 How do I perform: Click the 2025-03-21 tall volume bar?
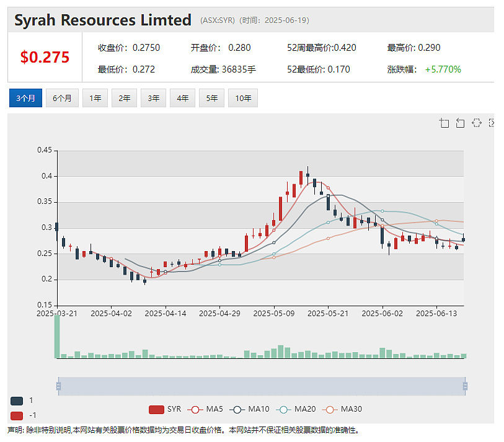pyautogui.click(x=57, y=337)
